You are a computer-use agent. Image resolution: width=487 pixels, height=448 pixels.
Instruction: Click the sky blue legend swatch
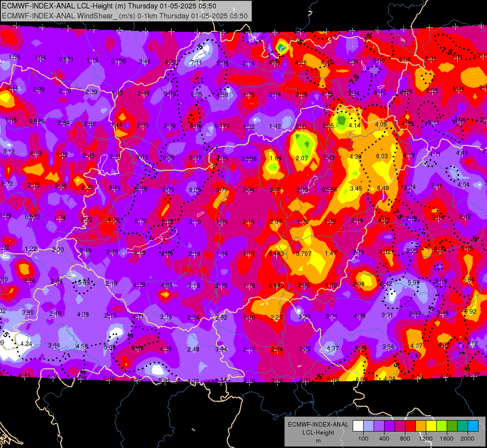[x=473, y=426]
